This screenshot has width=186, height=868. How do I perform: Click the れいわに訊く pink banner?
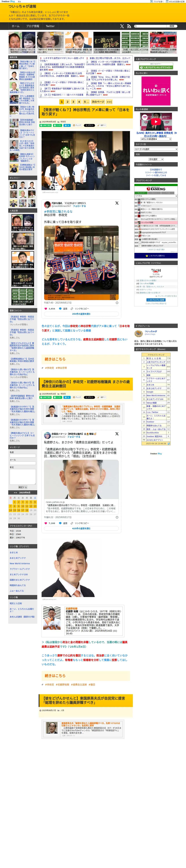pyautogui.click(x=156, y=91)
